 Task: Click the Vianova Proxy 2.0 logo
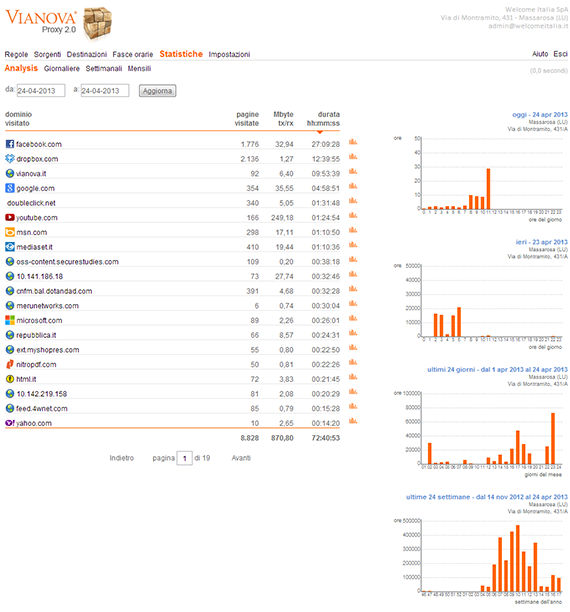point(59,23)
